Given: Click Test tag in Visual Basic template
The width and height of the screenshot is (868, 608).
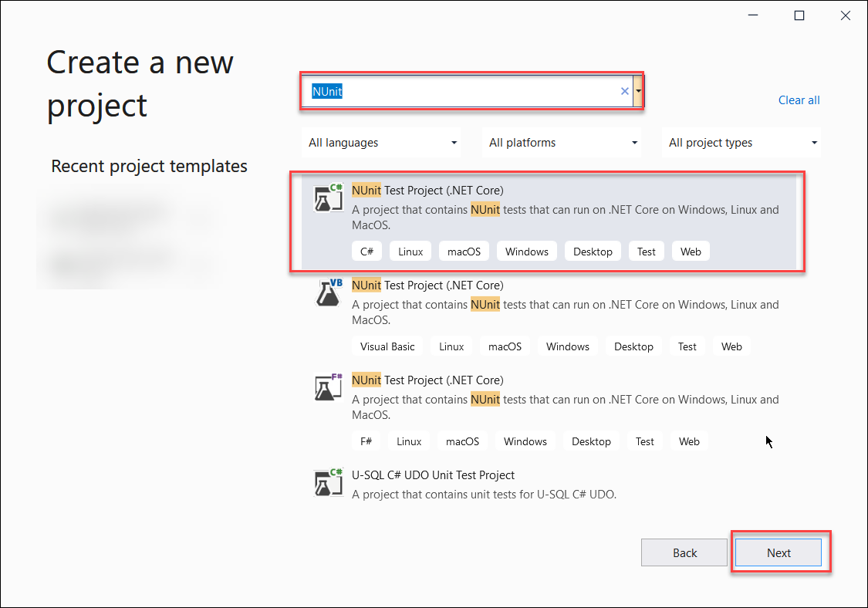Looking at the screenshot, I should click(x=687, y=346).
